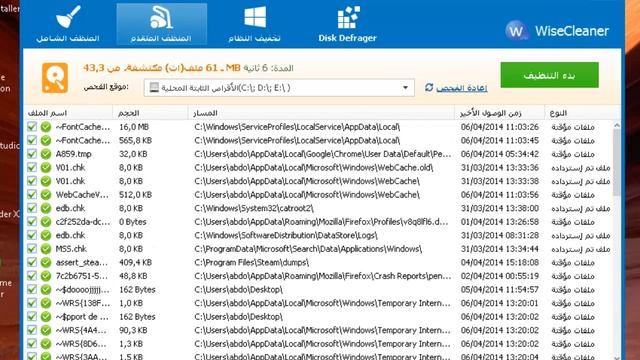Screen dimensions: 640x360
Task: Sort by the last access time column header
Action: point(500,113)
